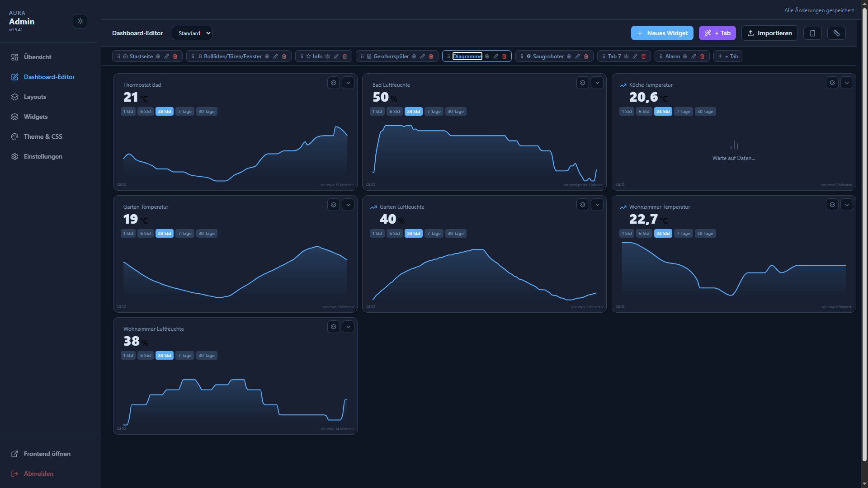Click the layers icon on the Küche Temperatur card

832,83
